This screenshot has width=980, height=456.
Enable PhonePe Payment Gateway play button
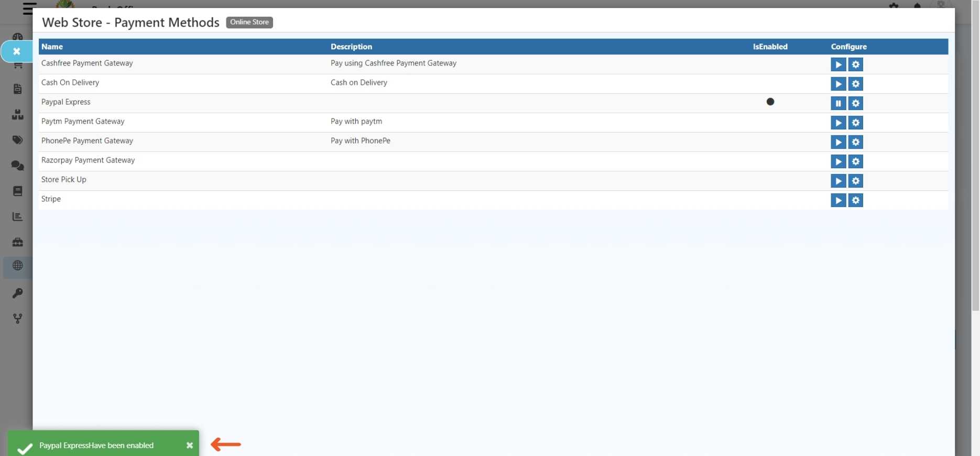[838, 142]
